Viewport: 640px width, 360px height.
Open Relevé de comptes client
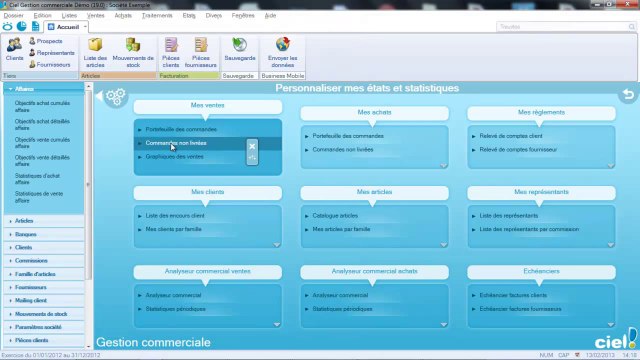coord(511,136)
